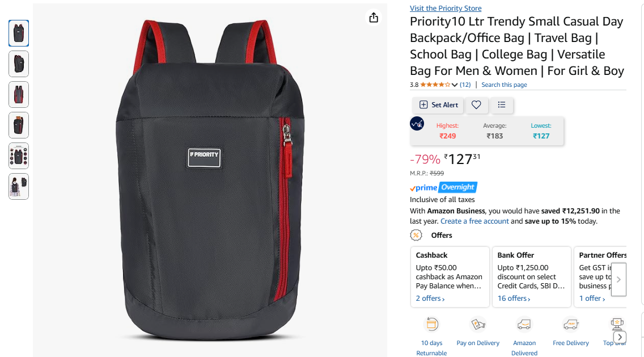Open the 12 reviews count link
Image resolution: width=644 pixels, height=357 pixels.
click(x=465, y=85)
